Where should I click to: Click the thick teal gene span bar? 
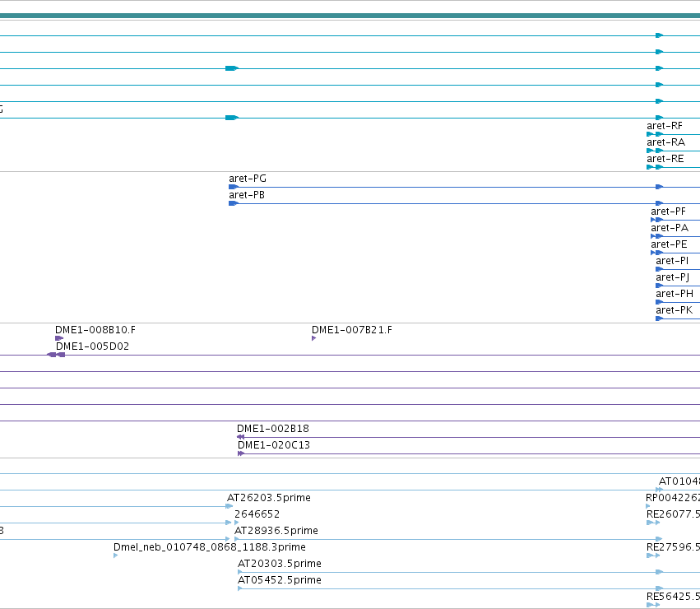pyautogui.click(x=350, y=16)
